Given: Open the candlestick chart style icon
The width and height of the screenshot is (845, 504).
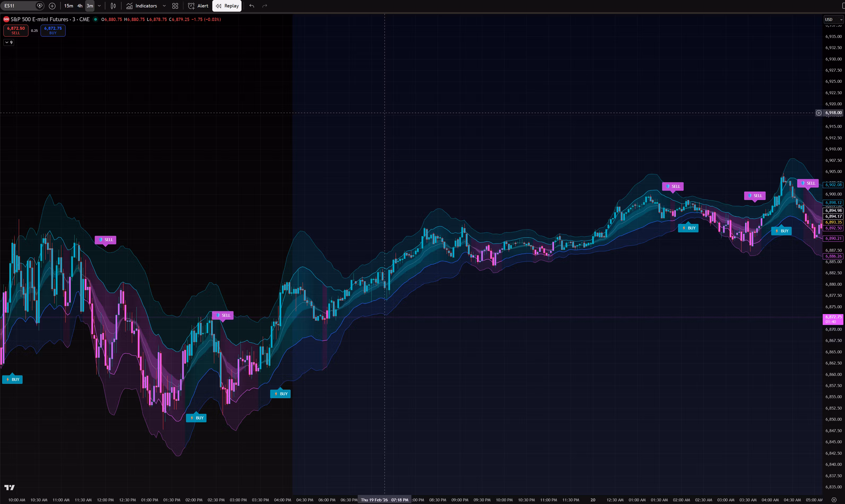Looking at the screenshot, I should (x=113, y=6).
